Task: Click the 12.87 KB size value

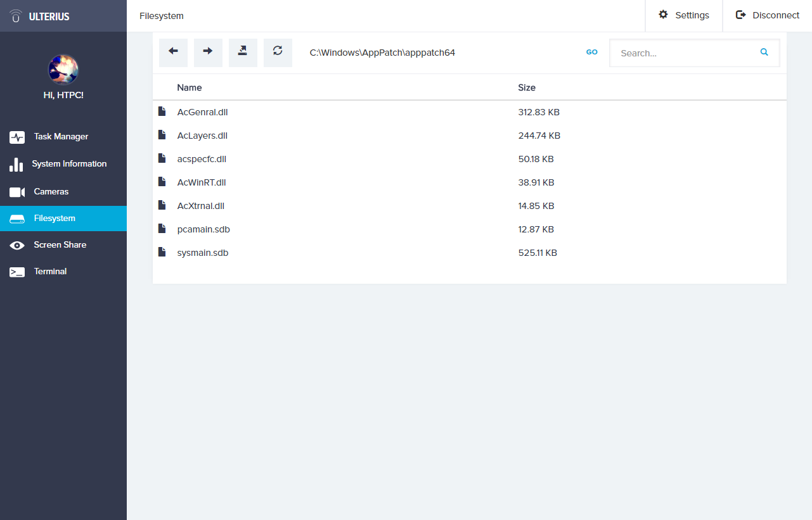Action: [x=536, y=229]
